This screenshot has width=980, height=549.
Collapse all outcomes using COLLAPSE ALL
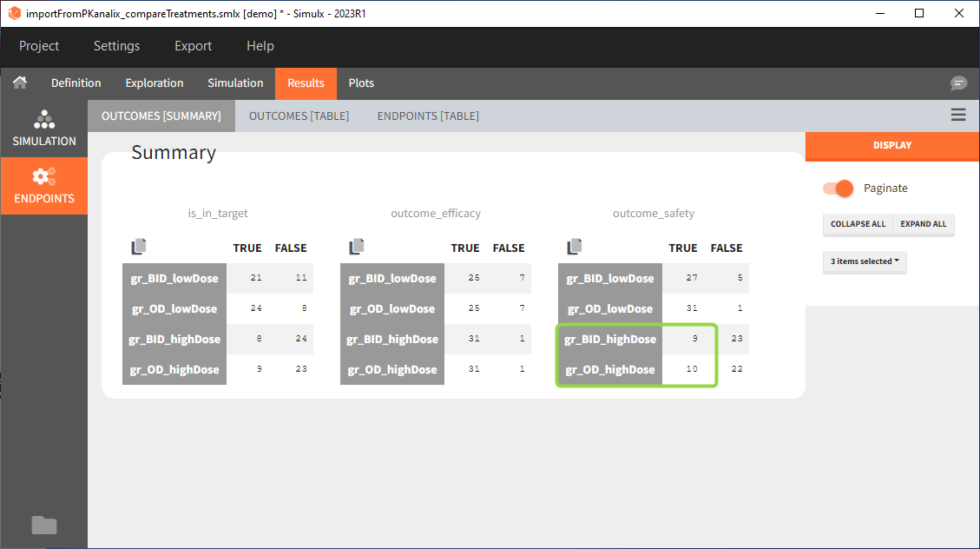click(x=858, y=224)
